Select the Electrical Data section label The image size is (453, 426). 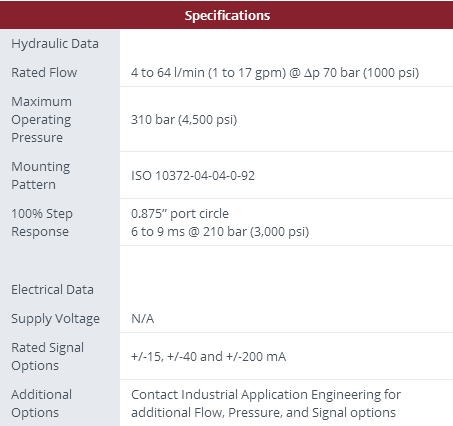coord(52,290)
